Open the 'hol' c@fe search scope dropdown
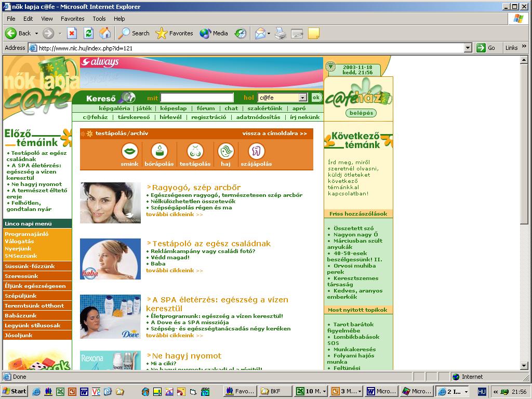532x399 pixels. (x=303, y=98)
